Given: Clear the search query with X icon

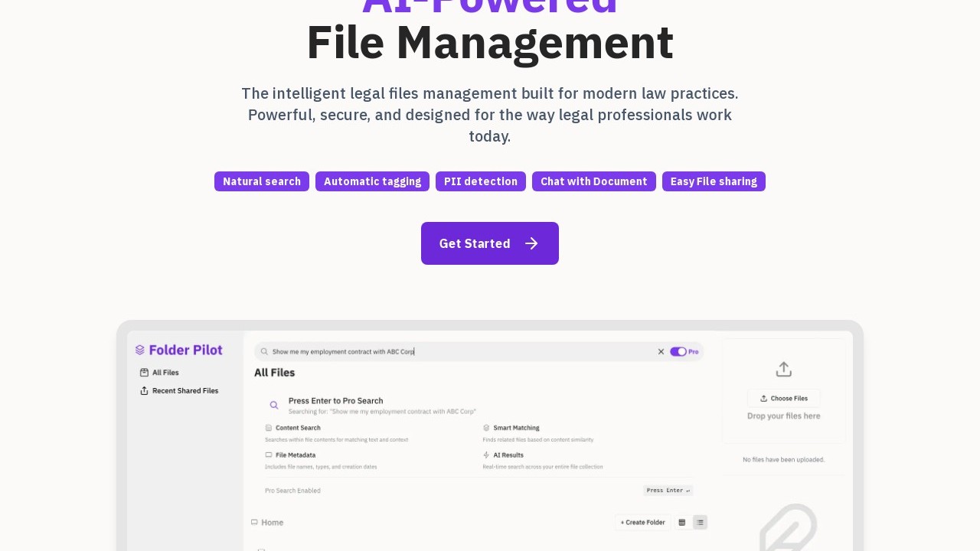Looking at the screenshot, I should [x=661, y=352].
